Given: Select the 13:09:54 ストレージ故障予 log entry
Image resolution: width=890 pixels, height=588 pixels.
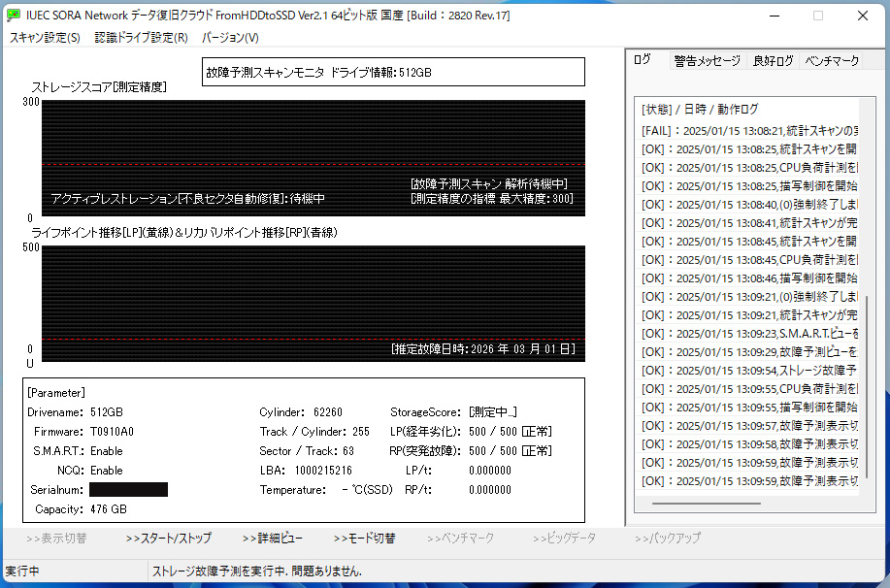Looking at the screenshot, I should pos(749,371).
